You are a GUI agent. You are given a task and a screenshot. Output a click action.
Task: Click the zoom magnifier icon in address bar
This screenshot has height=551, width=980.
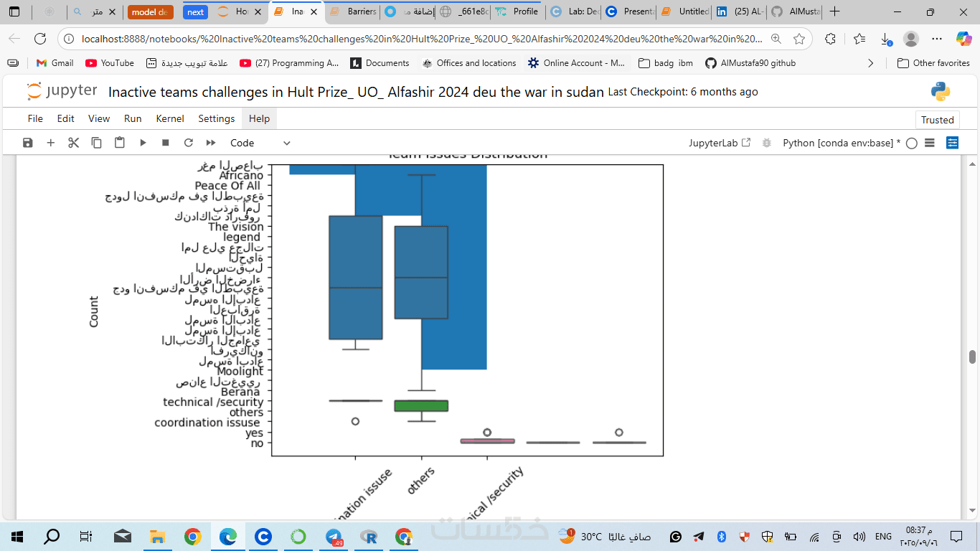point(776,39)
